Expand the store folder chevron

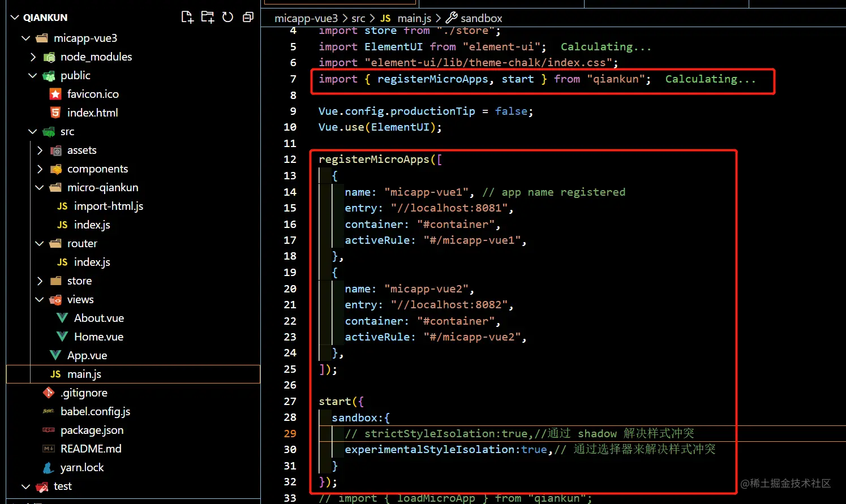tap(40, 281)
